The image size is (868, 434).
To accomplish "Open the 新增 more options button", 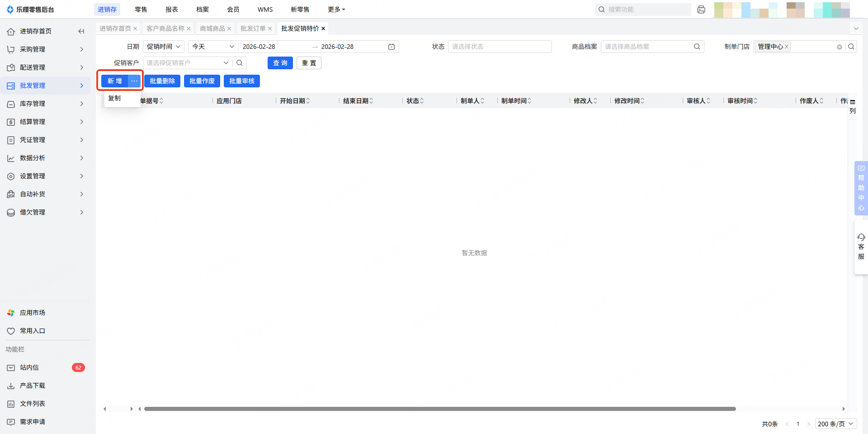I will pos(134,81).
